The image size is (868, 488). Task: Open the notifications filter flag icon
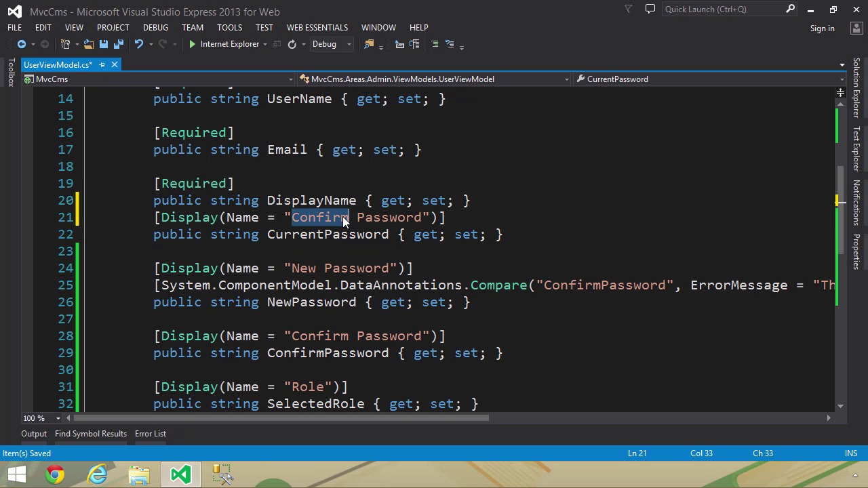coord(629,9)
